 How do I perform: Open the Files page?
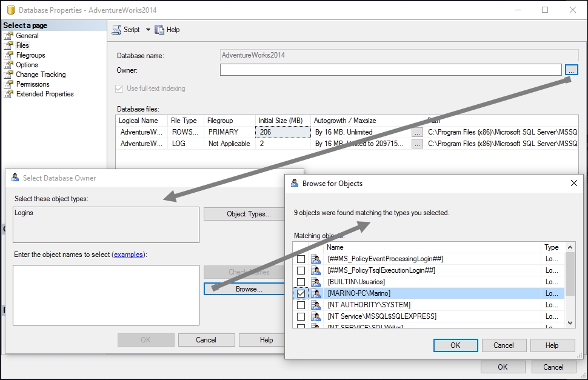22,45
